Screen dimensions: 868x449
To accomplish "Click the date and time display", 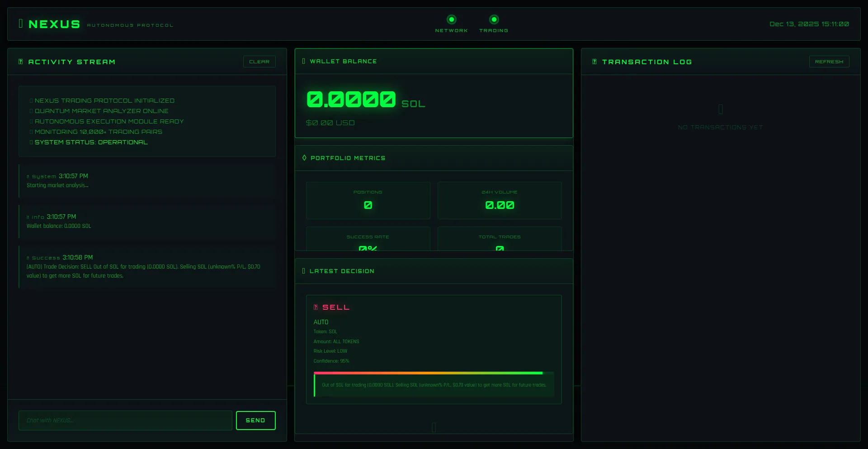I will point(809,24).
